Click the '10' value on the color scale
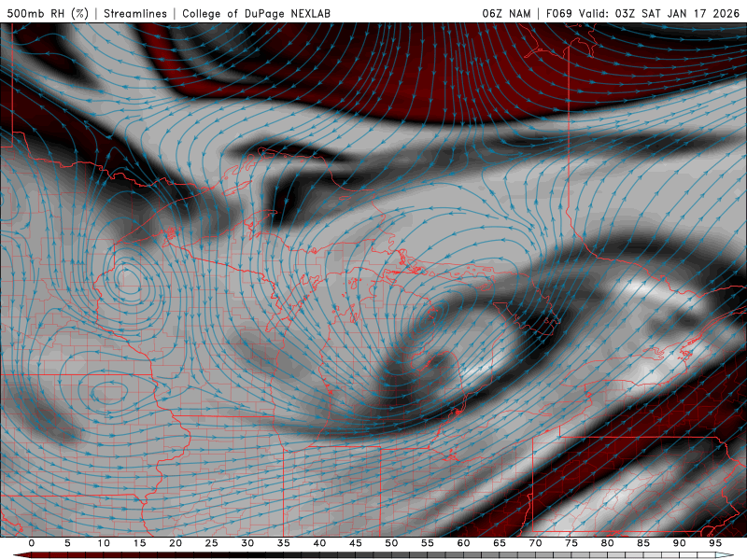Image resolution: width=747 pixels, height=560 pixels. (x=104, y=543)
